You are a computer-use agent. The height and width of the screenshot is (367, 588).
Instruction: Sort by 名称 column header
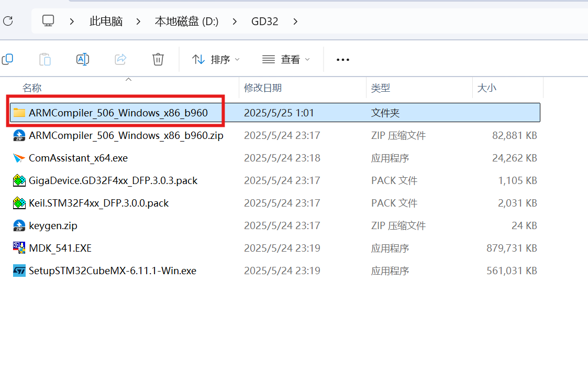32,88
